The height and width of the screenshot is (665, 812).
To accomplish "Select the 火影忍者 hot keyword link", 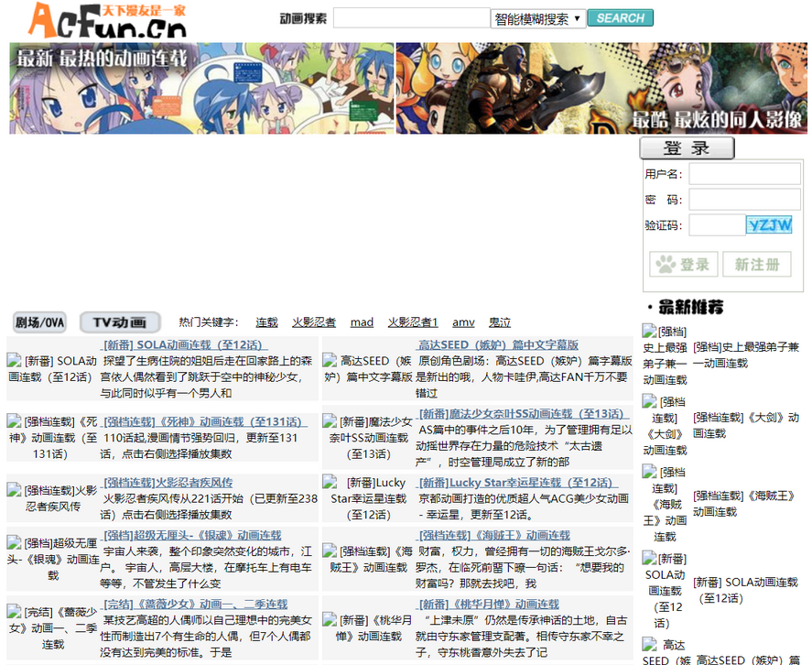I will click(314, 322).
